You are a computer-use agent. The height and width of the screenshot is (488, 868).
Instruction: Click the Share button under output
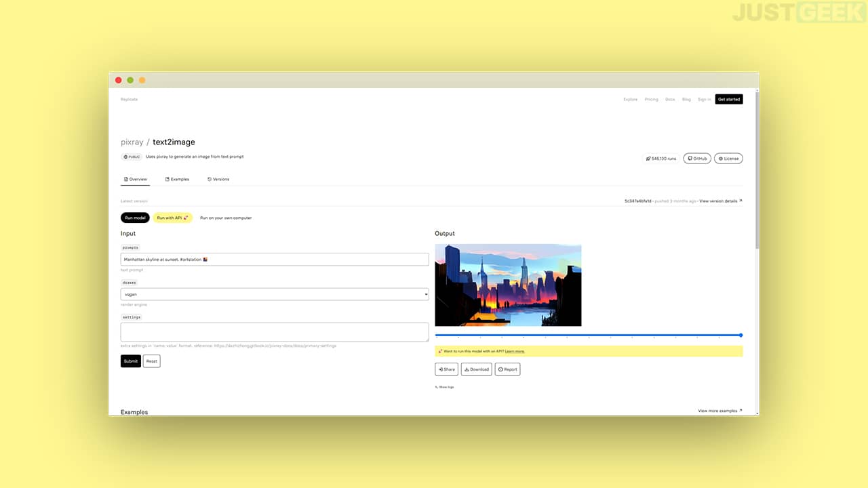click(446, 369)
